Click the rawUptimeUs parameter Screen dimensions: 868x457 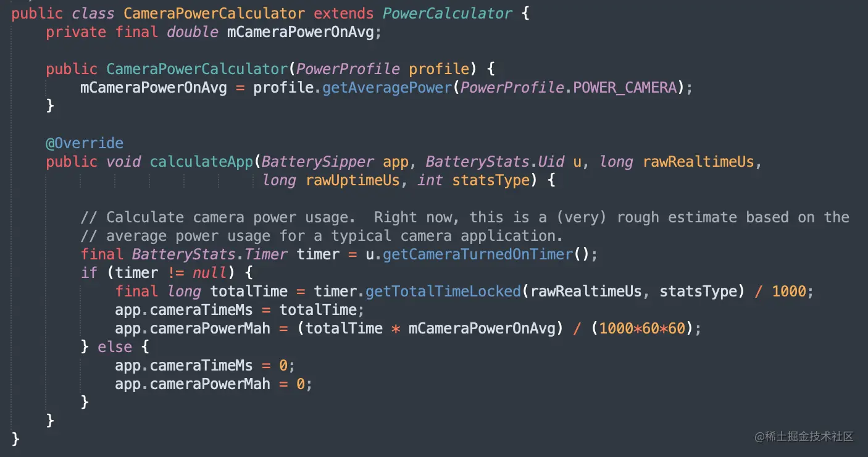pos(353,180)
